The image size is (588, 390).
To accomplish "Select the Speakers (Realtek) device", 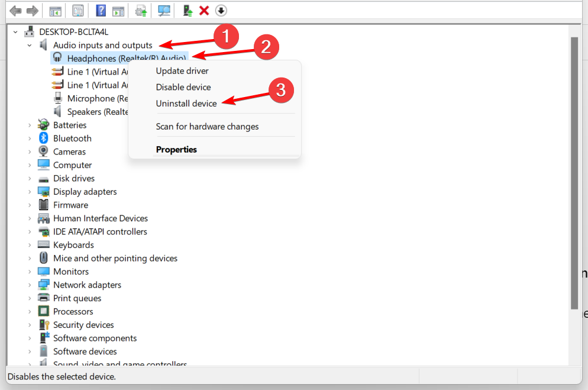I will click(98, 112).
